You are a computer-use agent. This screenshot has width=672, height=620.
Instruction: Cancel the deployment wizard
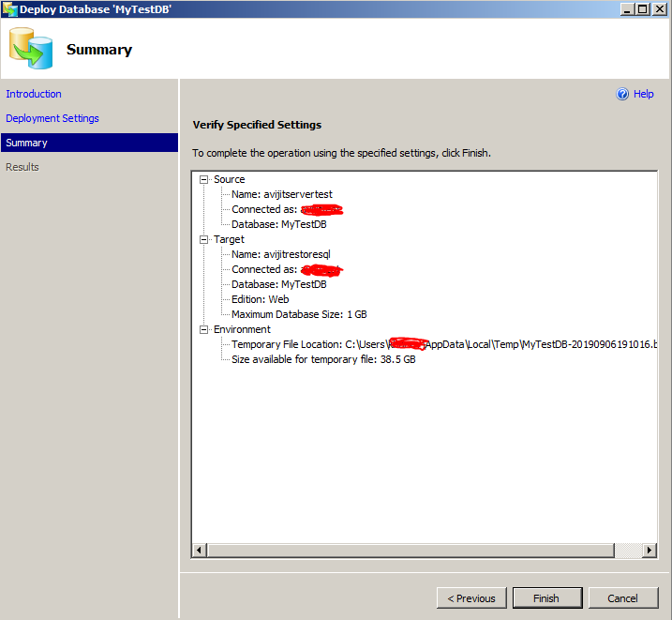click(x=622, y=598)
